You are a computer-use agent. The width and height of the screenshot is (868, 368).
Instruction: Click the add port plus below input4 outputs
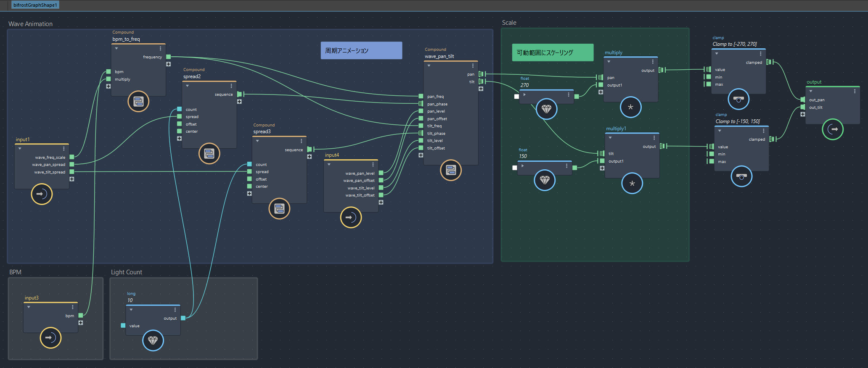[x=381, y=202]
